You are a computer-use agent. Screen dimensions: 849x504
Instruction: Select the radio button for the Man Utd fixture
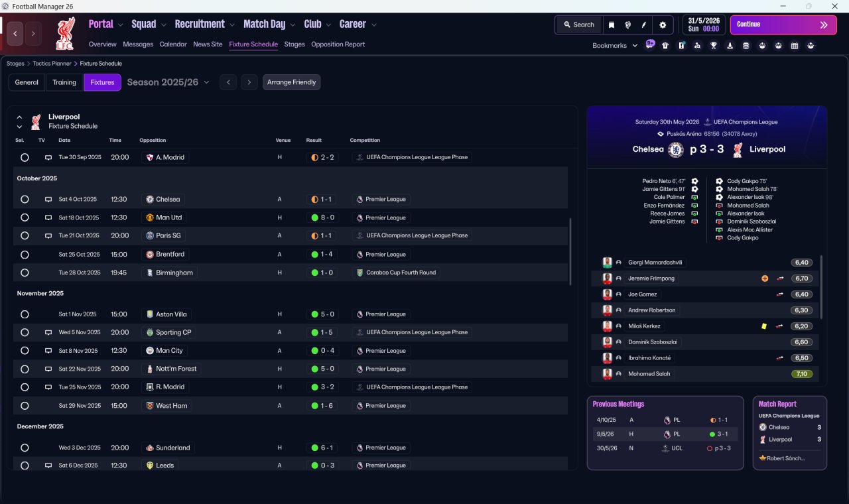coord(25,218)
